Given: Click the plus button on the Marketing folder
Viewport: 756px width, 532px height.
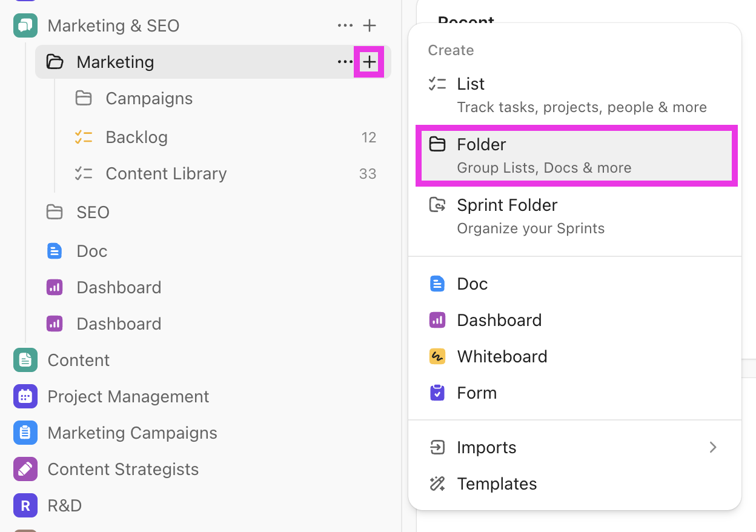Looking at the screenshot, I should [x=370, y=62].
